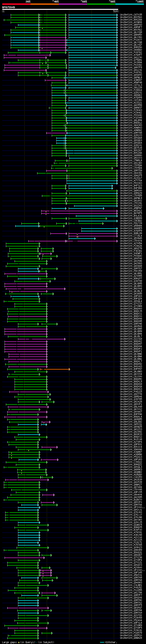Click the orange ~40% identity legend bar
The height and width of the screenshot is (644, 146).
[45, 4]
